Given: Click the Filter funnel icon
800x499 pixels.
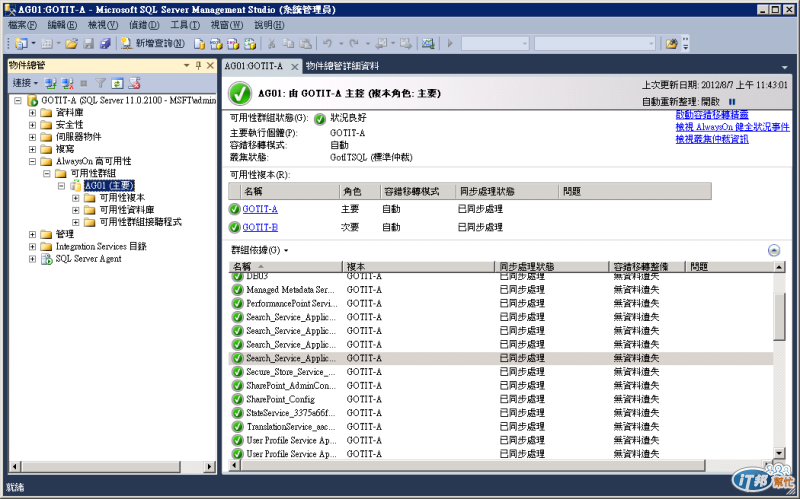Looking at the screenshot, I should point(101,83).
